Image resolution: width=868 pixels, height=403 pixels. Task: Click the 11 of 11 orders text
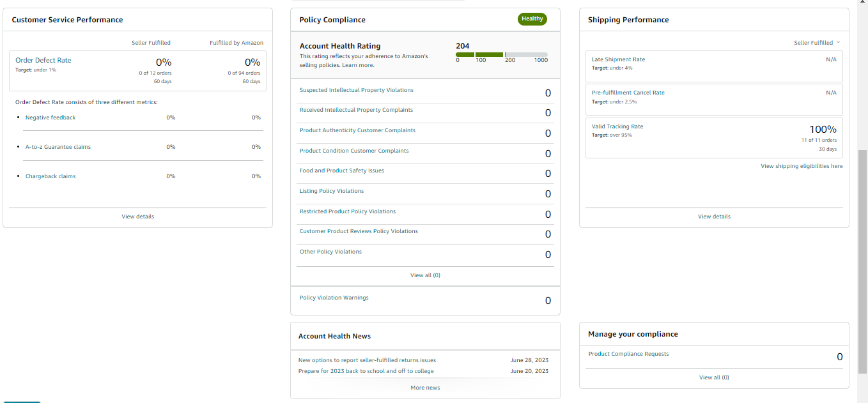[819, 140]
